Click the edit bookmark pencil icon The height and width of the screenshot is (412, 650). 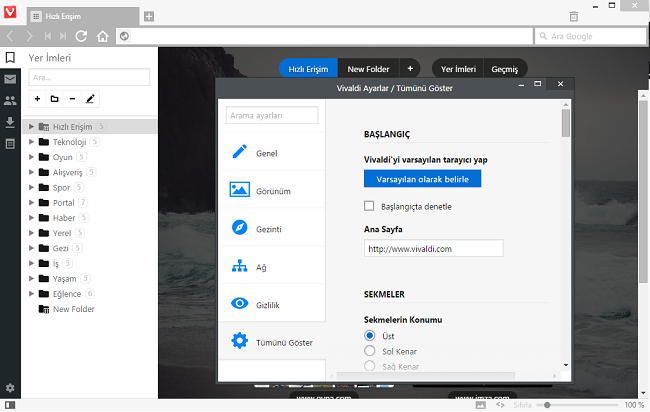coord(90,99)
